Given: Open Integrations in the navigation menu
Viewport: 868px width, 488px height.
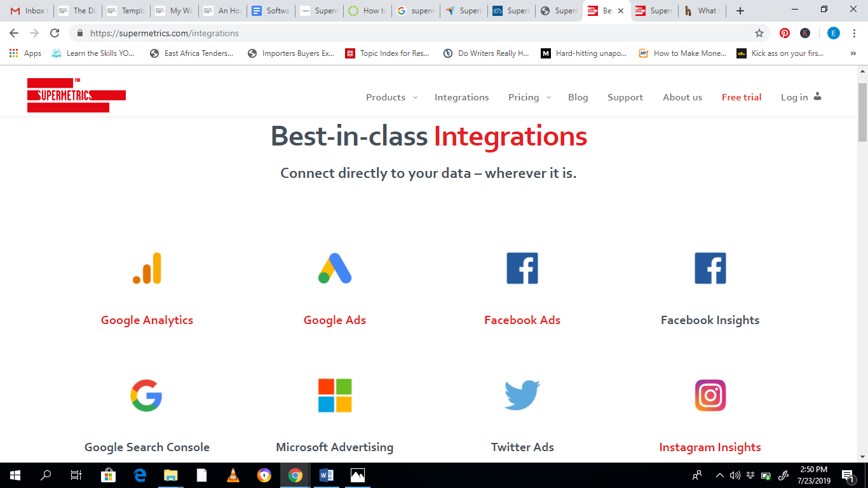Looking at the screenshot, I should click(x=462, y=97).
